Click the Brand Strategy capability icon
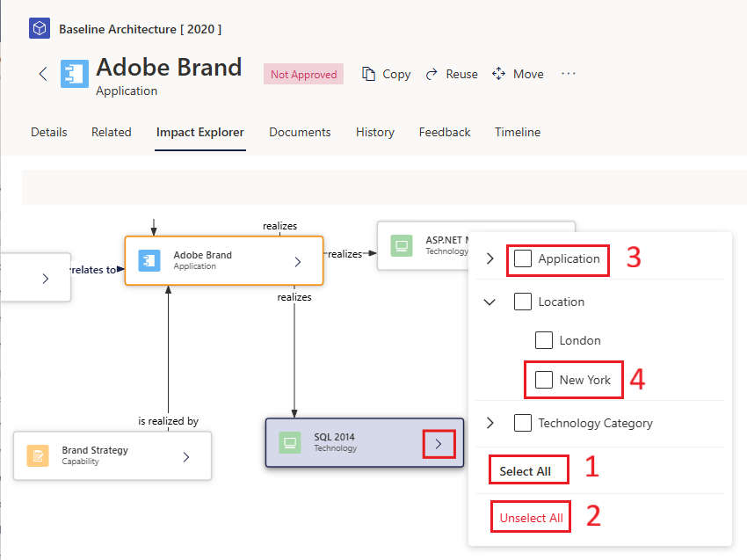Viewport: 747px width, 560px height. tap(38, 456)
